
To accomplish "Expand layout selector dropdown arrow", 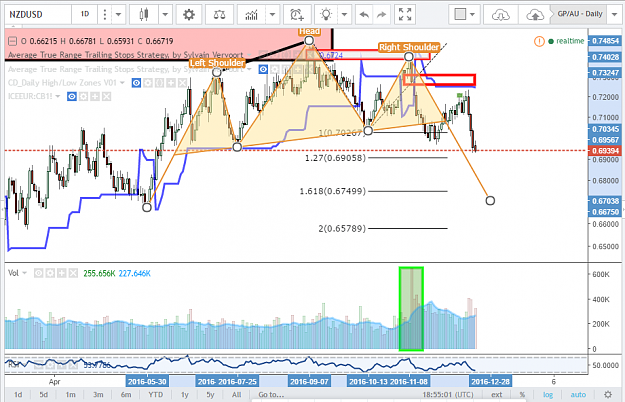I will 473,15.
